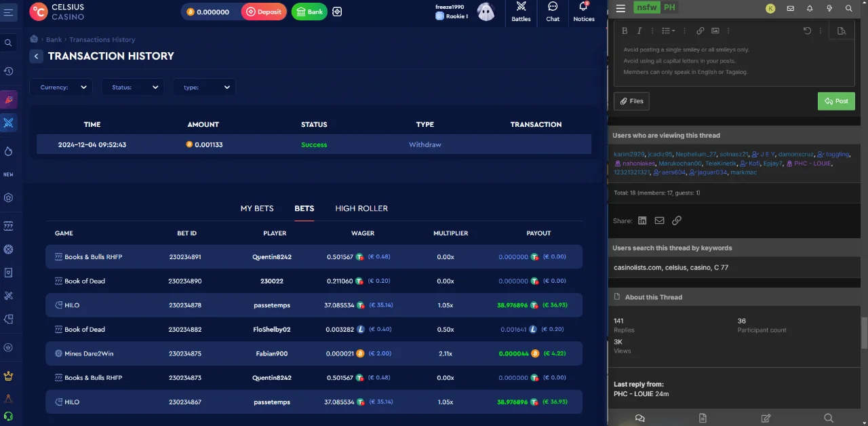Click player FloShelby02 in the bets table
This screenshot has width=868, height=426.
click(x=272, y=330)
